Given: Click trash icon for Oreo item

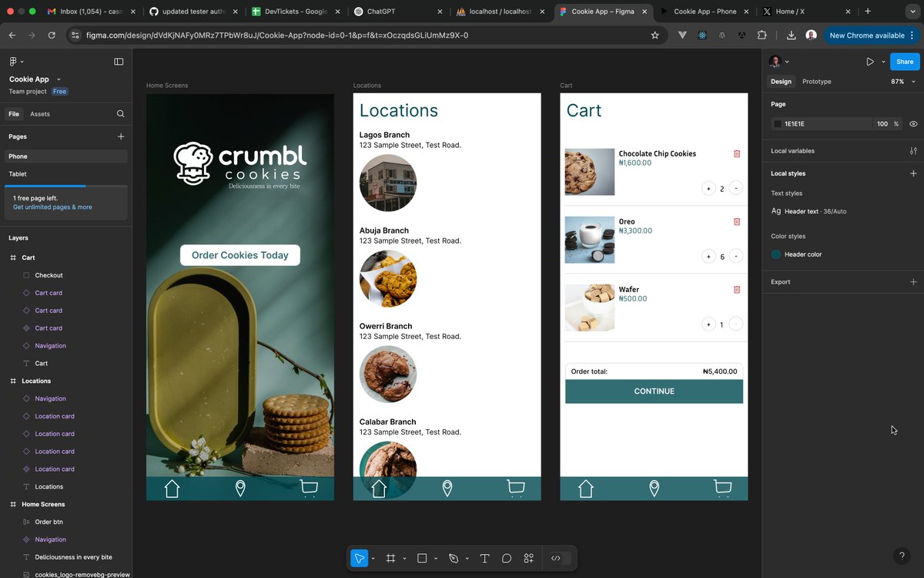Looking at the screenshot, I should pyautogui.click(x=737, y=221).
